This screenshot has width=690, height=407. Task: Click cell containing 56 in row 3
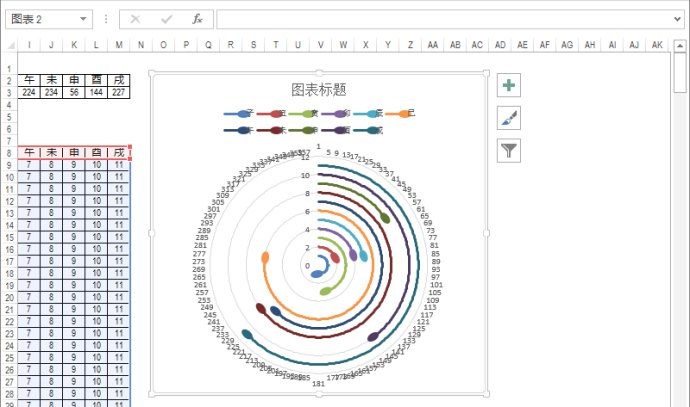74,92
